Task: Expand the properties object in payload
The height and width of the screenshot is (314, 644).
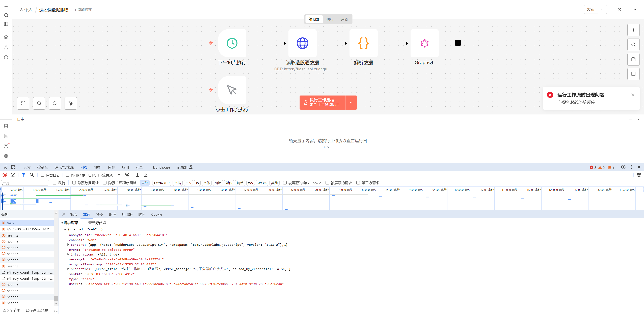Action: [68, 269]
